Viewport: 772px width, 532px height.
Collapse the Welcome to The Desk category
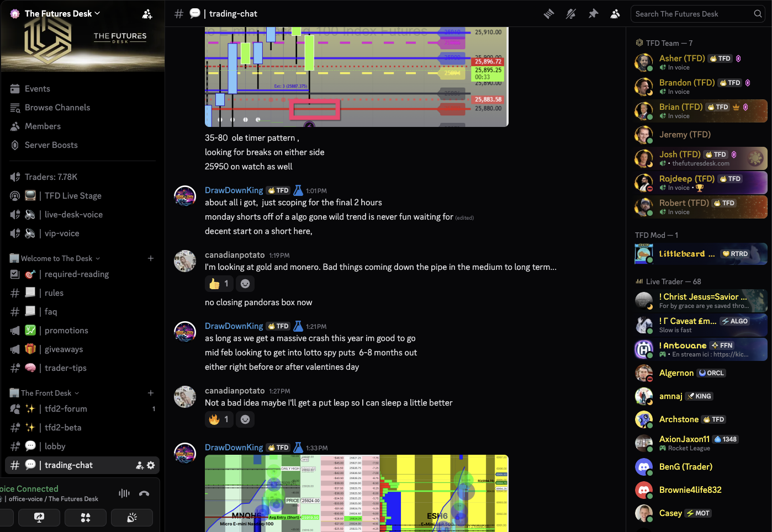tap(55, 258)
